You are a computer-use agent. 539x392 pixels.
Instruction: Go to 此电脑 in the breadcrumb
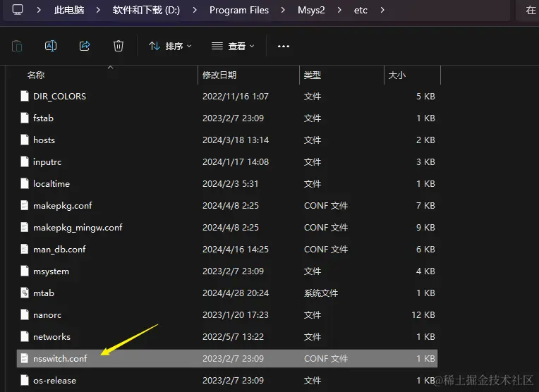pyautogui.click(x=69, y=10)
